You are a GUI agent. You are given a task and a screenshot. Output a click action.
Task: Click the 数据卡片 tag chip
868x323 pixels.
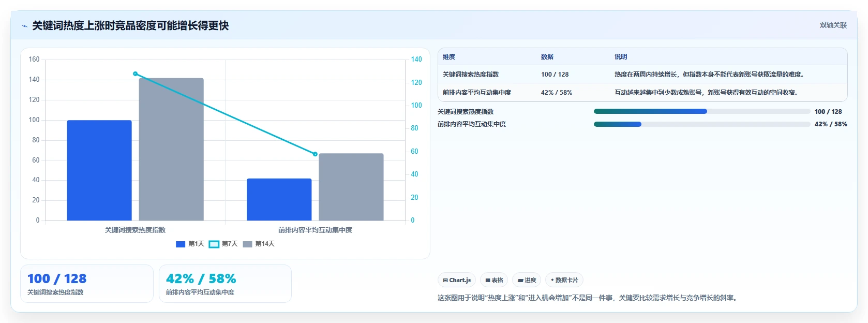pyautogui.click(x=564, y=280)
